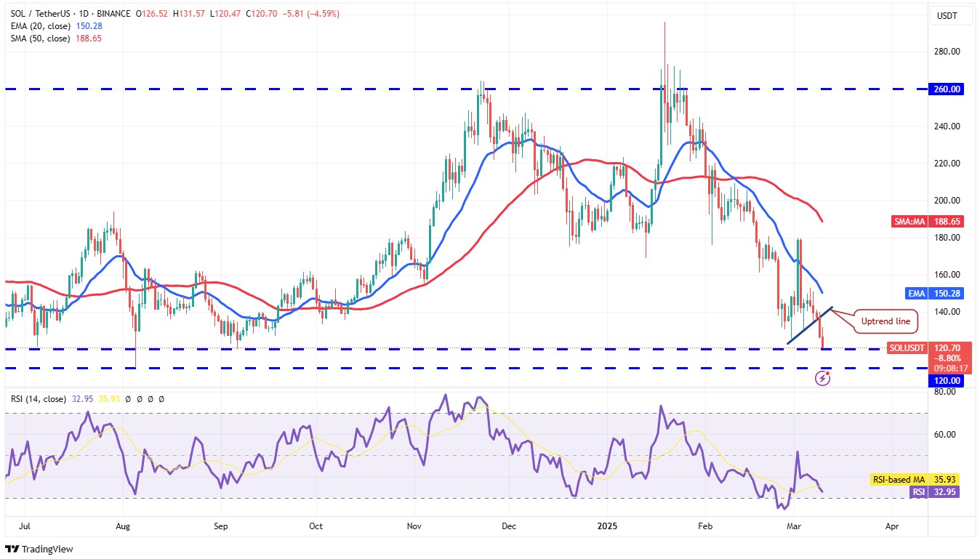Viewport: 980px width, 559px height.
Task: Select the short dark uptrend line drawing
Action: (x=809, y=326)
